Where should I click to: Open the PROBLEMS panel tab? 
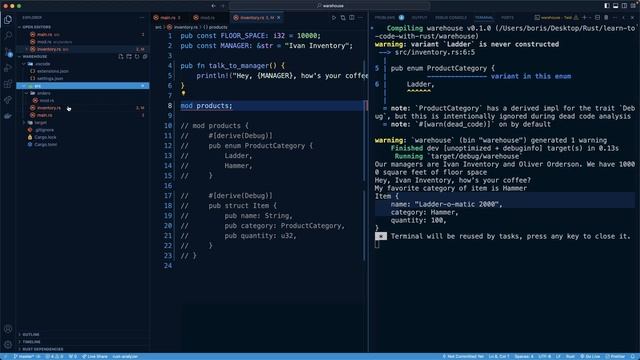(x=385, y=18)
